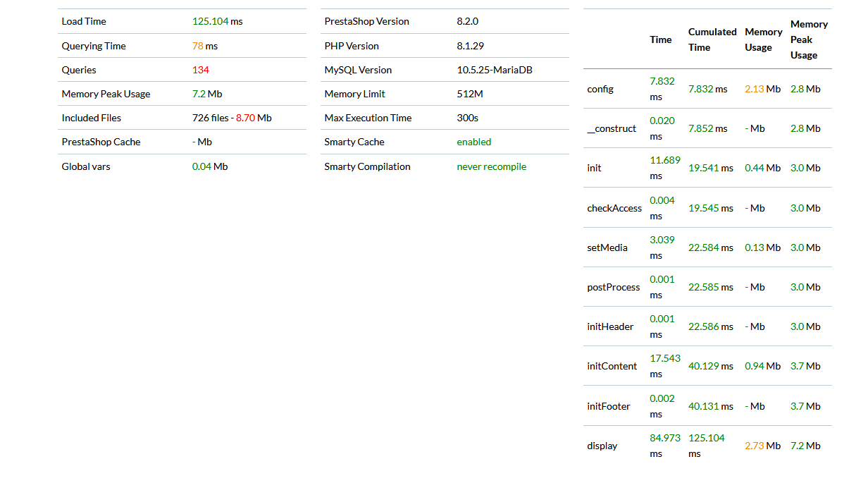Click the Memory Peak Usage column header

(809, 39)
